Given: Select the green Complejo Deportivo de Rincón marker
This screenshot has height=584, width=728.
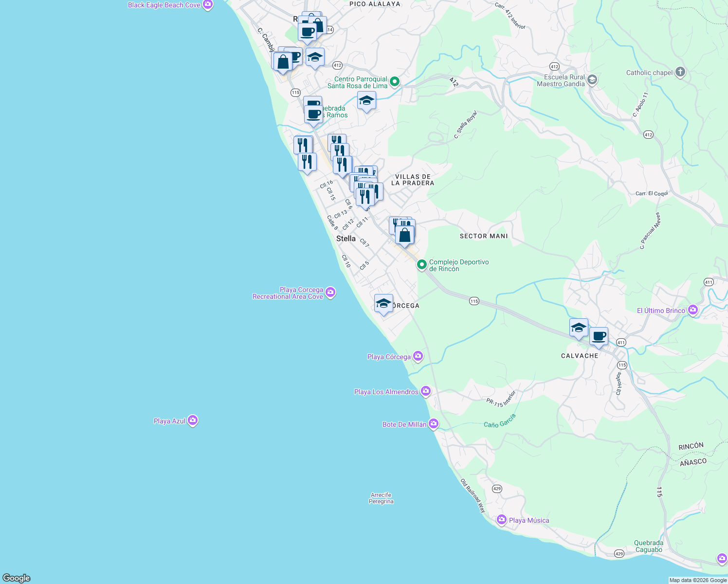Looking at the screenshot, I should coord(421,263).
